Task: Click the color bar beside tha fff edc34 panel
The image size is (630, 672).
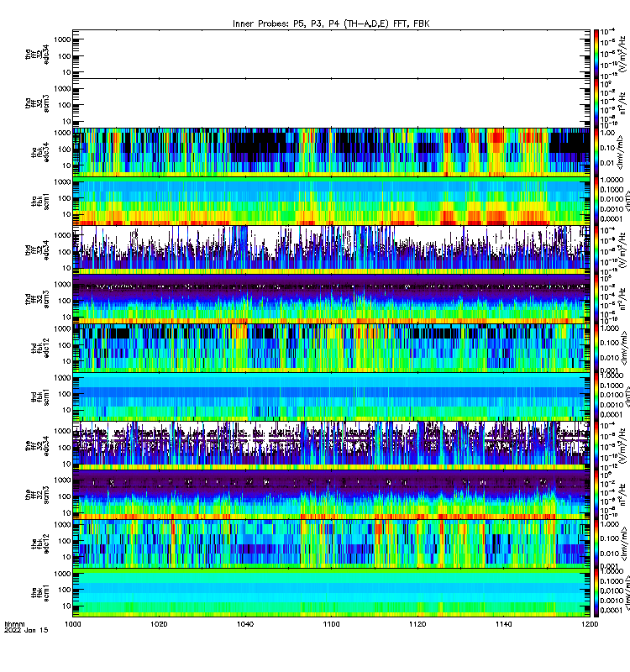Action: (x=596, y=54)
